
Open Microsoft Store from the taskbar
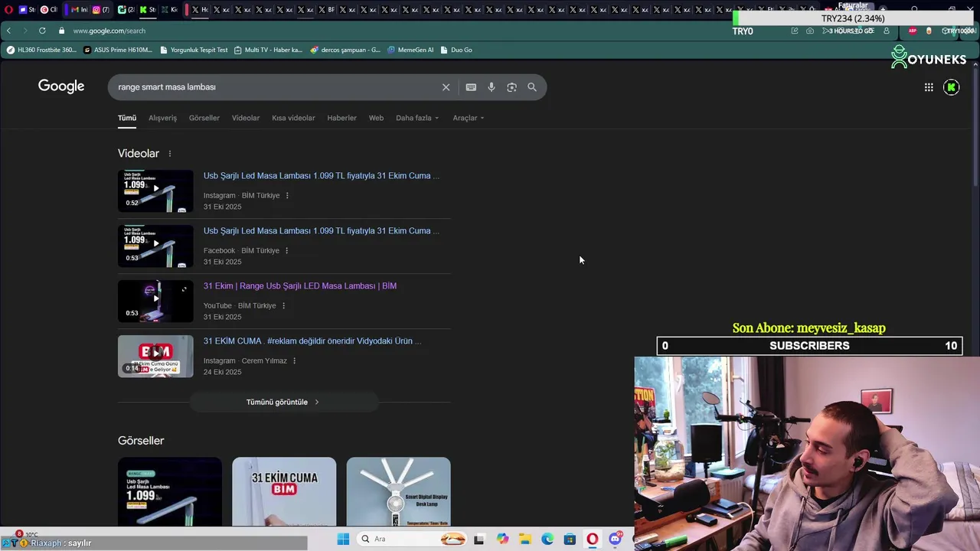tap(570, 540)
